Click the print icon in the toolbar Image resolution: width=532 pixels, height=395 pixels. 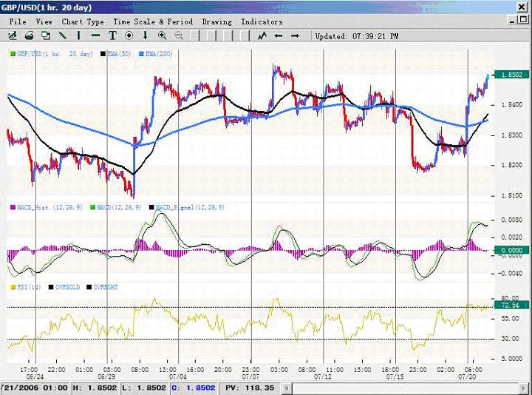tap(29, 36)
